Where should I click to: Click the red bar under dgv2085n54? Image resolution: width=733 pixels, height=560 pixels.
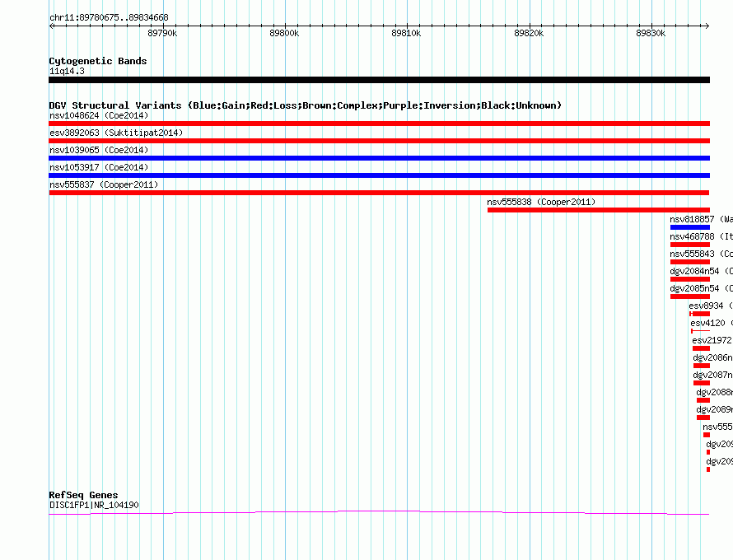pyautogui.click(x=690, y=296)
